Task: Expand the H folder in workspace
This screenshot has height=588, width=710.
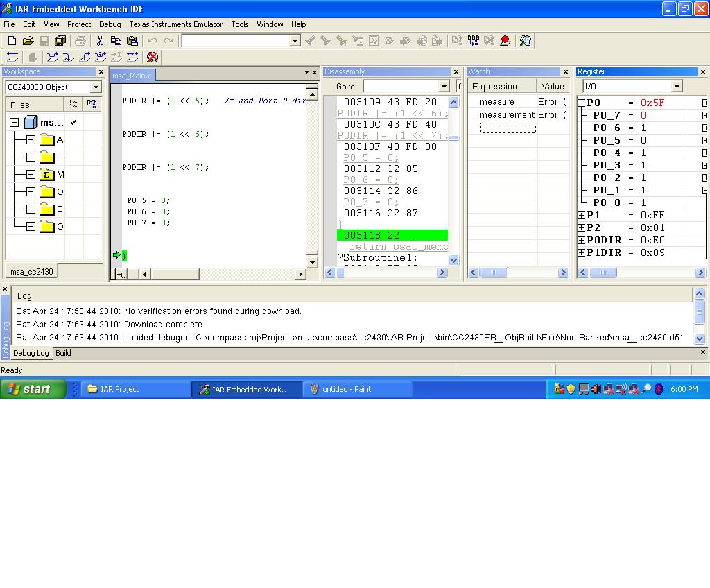Action: pyautogui.click(x=31, y=157)
